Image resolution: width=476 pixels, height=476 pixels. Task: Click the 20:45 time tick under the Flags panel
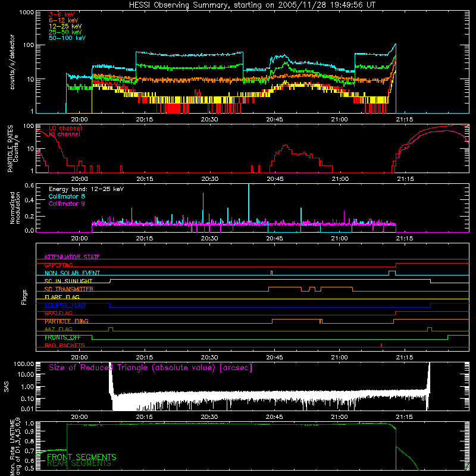[274, 358]
